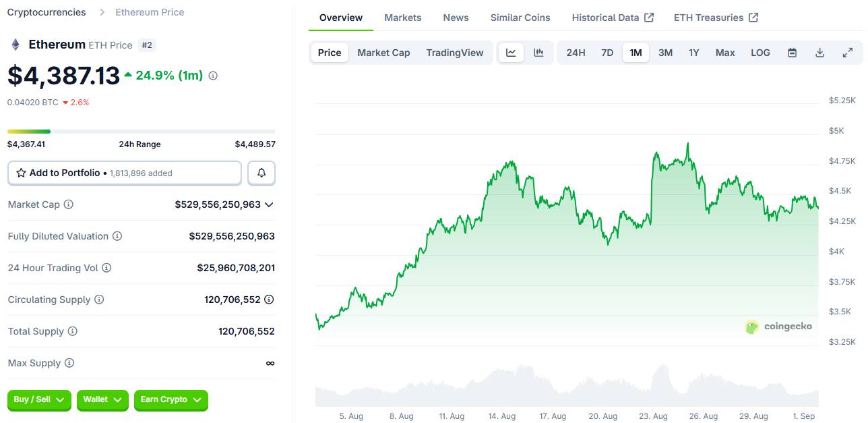
Task: Click the Total Supply 120,706,552 value
Action: tap(247, 331)
